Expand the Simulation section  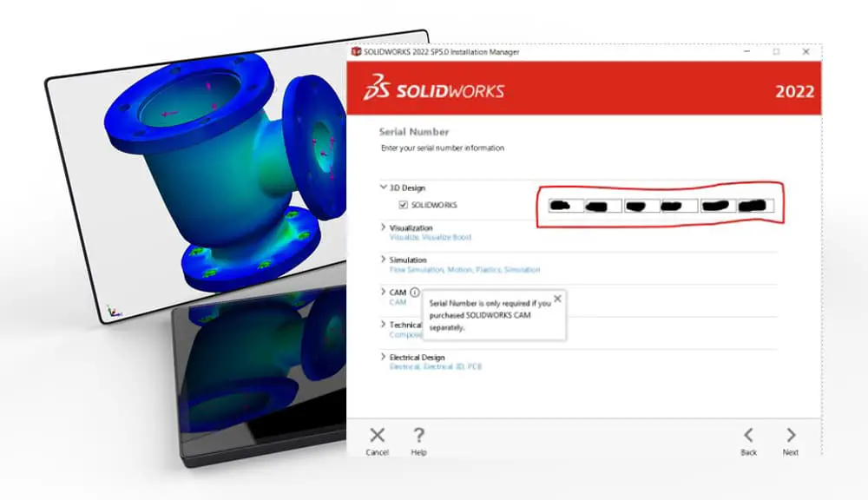point(383,260)
